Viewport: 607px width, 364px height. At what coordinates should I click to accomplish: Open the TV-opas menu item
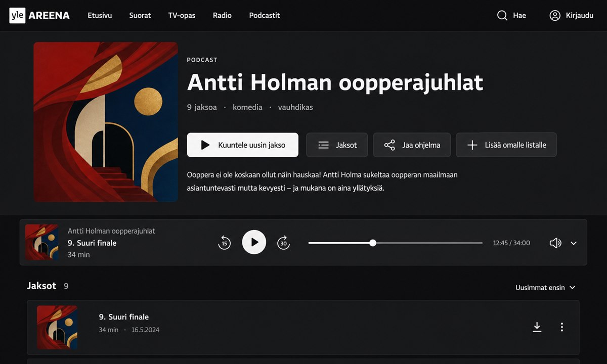[182, 16]
